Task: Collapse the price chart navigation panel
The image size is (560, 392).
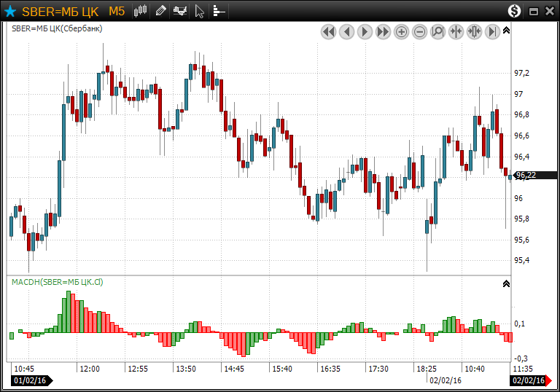Action: 507,31
